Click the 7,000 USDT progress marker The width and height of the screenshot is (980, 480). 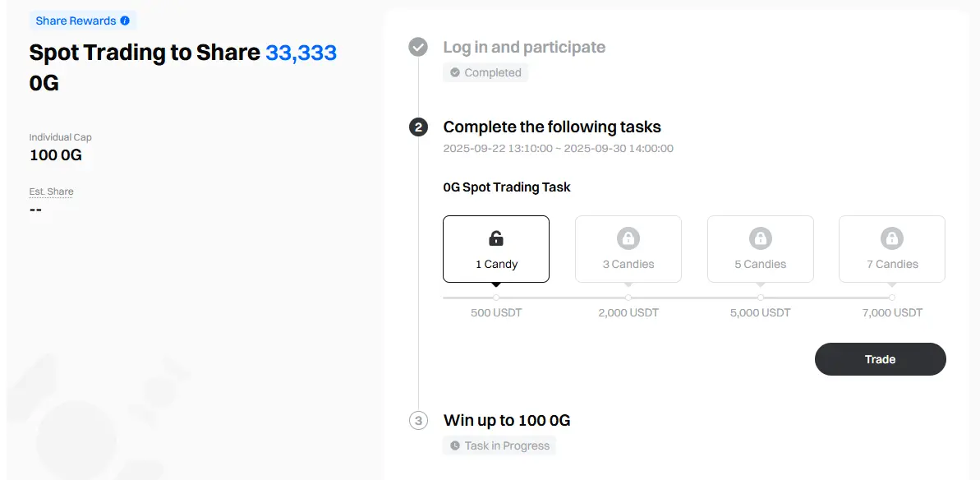pyautogui.click(x=892, y=298)
